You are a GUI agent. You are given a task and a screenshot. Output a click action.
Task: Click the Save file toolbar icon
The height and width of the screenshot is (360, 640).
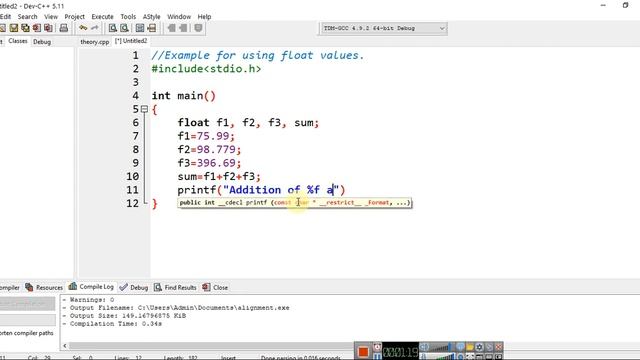point(14,28)
